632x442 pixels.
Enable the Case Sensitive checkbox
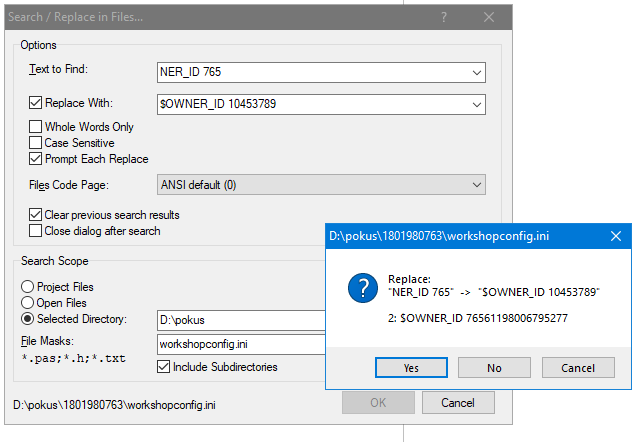coord(36,143)
